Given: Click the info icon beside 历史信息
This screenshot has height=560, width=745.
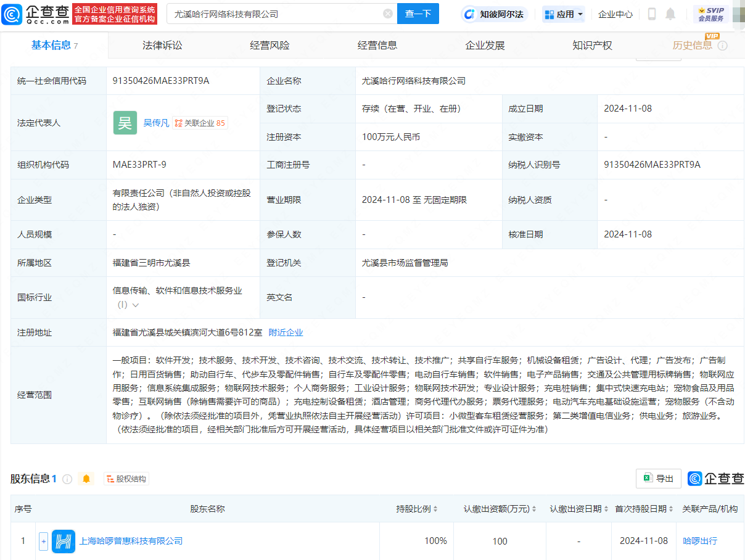Looking at the screenshot, I should tap(723, 46).
